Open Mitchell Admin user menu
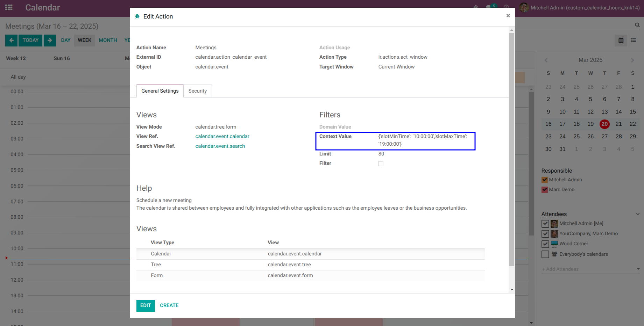The height and width of the screenshot is (326, 644). pos(580,8)
